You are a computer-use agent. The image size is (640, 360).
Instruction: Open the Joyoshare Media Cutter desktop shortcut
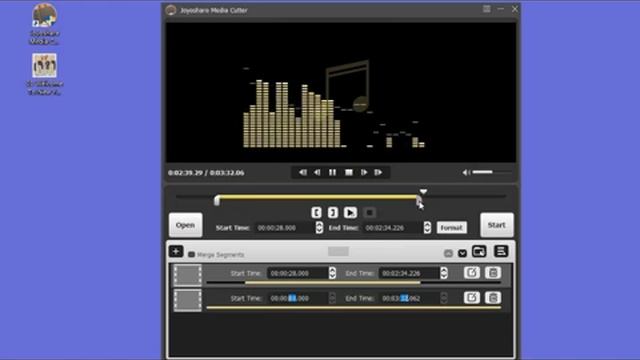coord(44,24)
